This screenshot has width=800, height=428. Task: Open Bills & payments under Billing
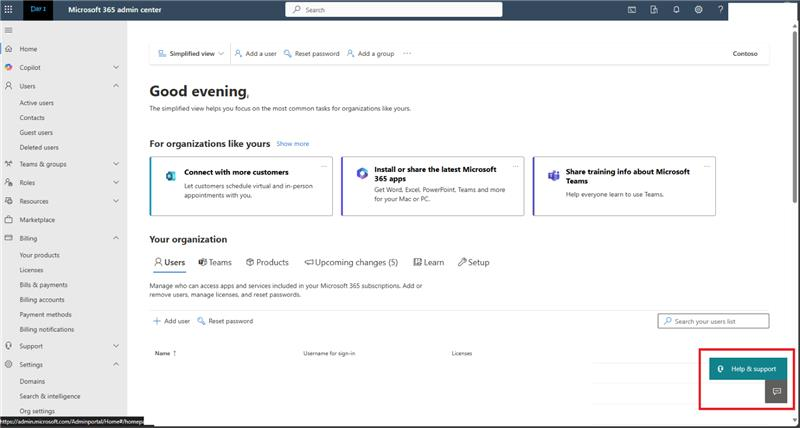tap(44, 285)
